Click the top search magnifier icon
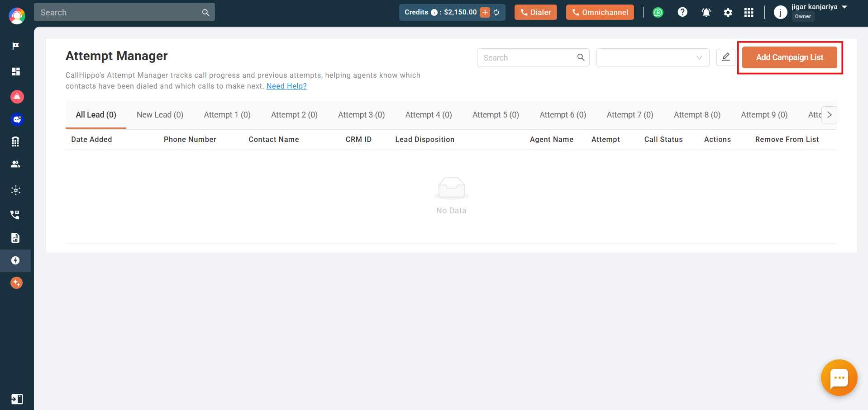 (x=205, y=13)
